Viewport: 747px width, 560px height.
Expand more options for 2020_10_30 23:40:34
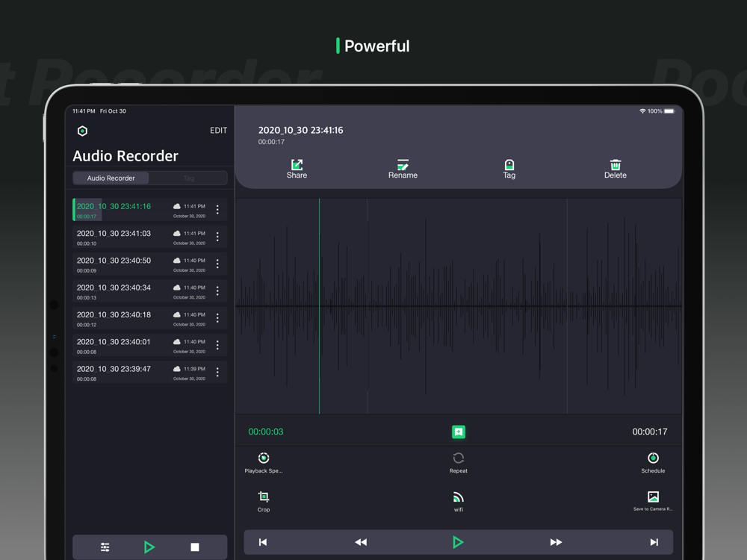217,291
